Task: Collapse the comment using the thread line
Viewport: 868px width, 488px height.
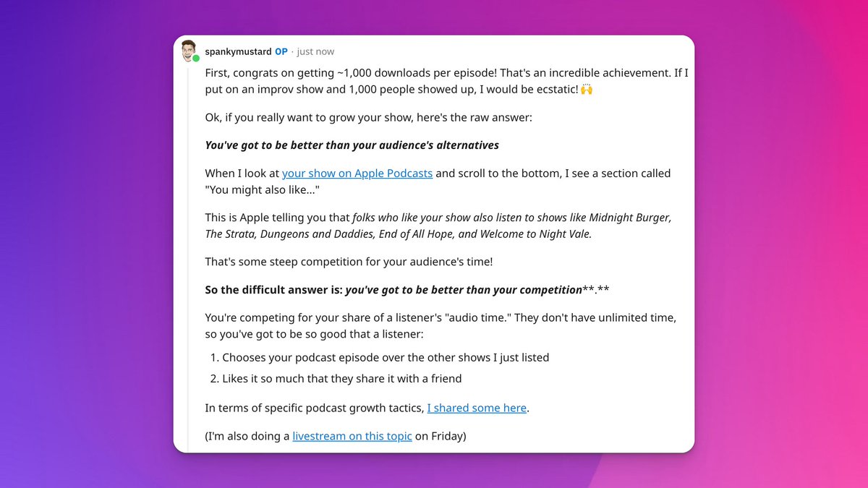Action: [x=189, y=253]
